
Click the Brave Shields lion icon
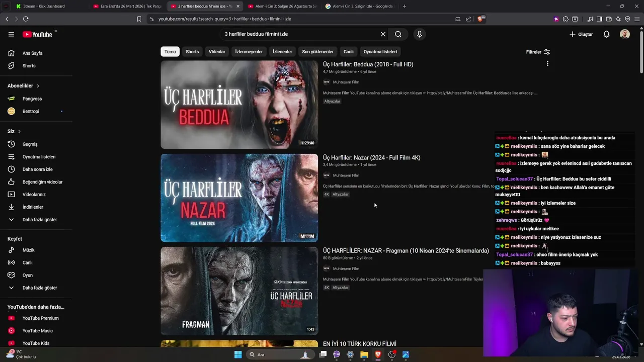pos(481,19)
